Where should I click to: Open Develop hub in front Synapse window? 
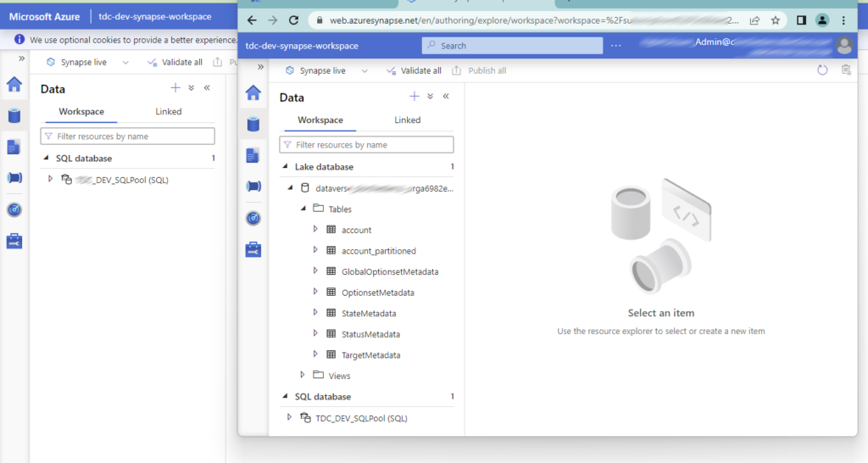click(x=253, y=156)
